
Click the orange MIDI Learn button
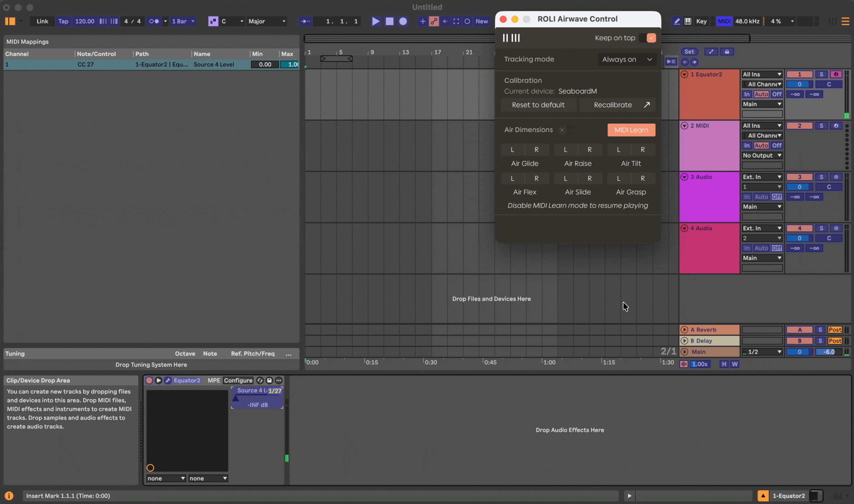(631, 130)
